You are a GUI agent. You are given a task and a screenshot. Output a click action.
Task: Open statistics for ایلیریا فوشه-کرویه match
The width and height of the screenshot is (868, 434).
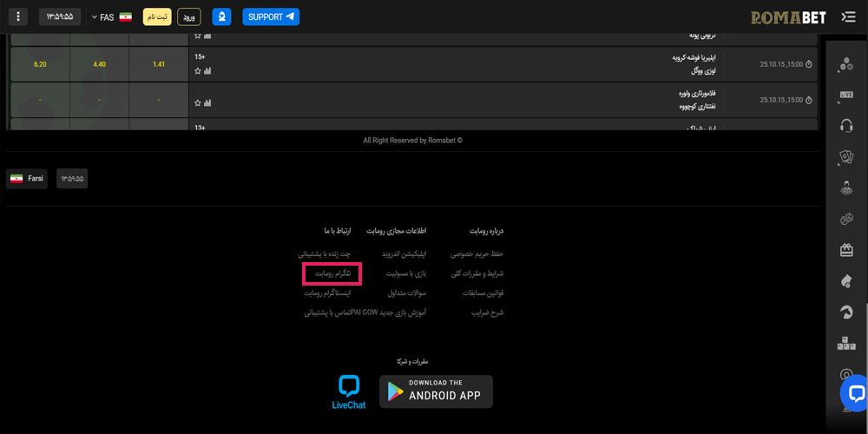pos(207,71)
